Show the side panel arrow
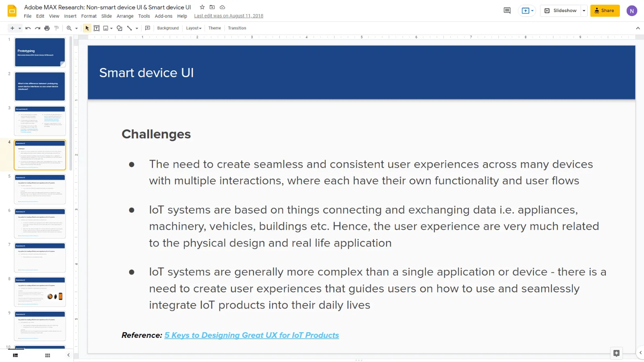Viewport: 644px width, 362px height. [x=640, y=353]
